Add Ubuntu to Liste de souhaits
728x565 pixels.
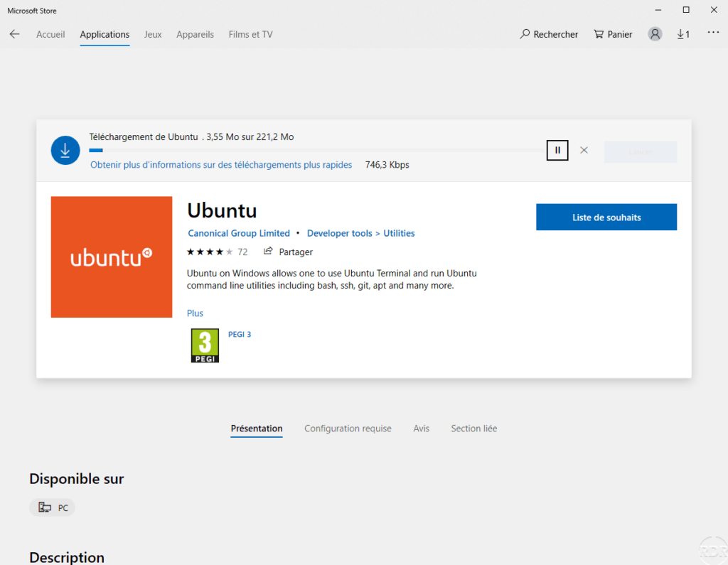click(606, 217)
